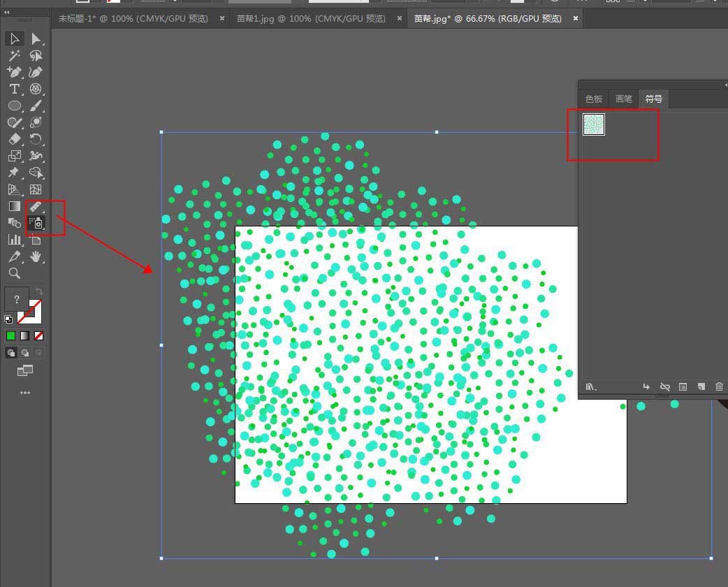Choose the Gradient tool
Viewport: 728px width, 587px height.
point(15,206)
